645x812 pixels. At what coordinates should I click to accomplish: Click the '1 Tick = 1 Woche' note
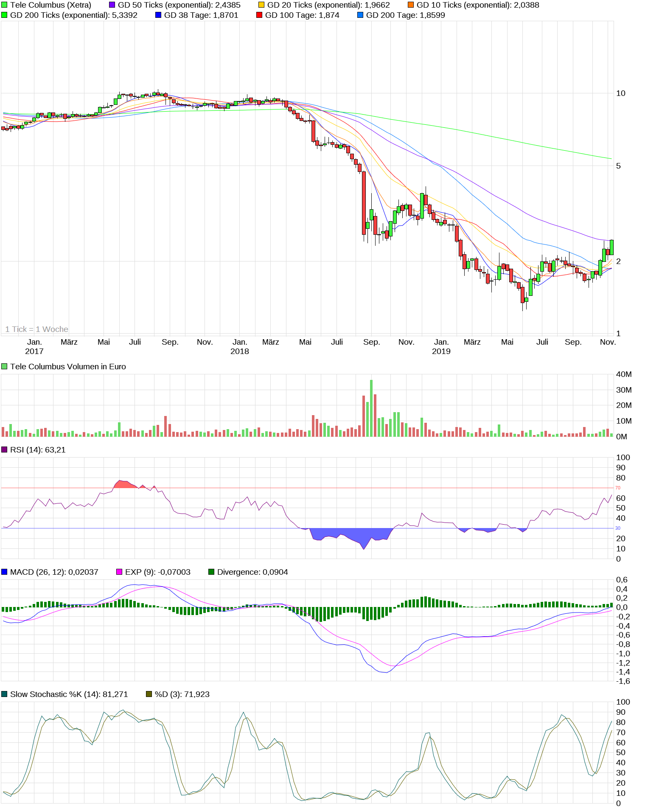tap(37, 329)
